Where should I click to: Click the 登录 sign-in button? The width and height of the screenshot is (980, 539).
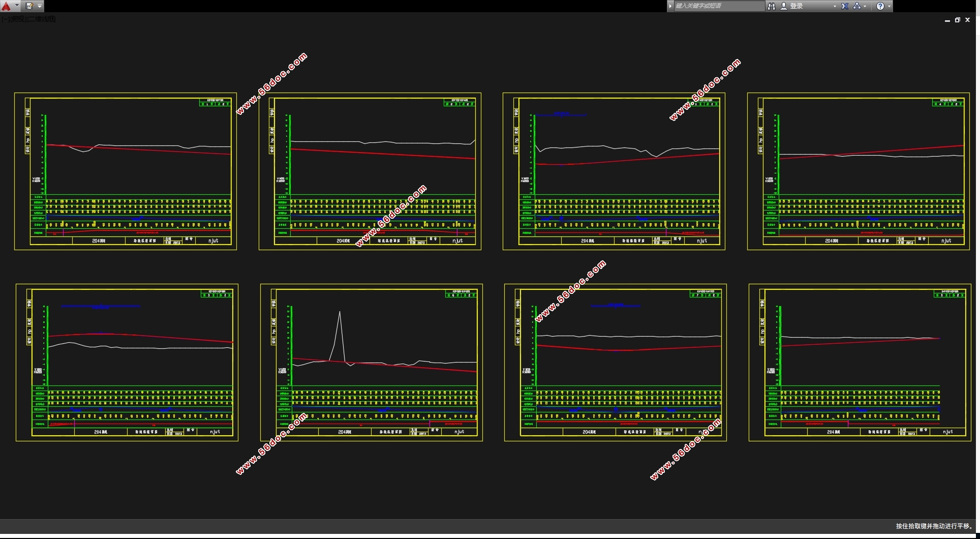797,6
